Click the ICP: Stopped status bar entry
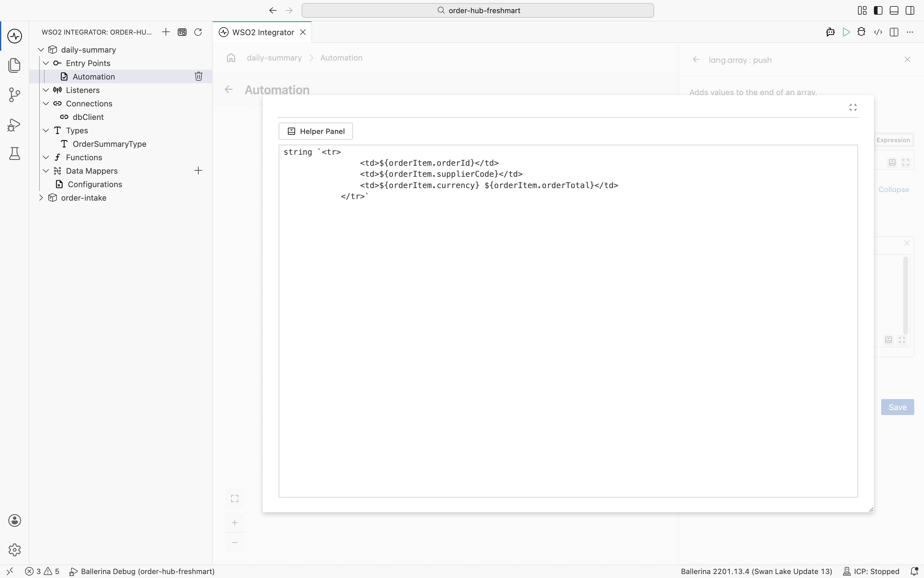Viewport: 924px width, 578px height. (x=871, y=572)
